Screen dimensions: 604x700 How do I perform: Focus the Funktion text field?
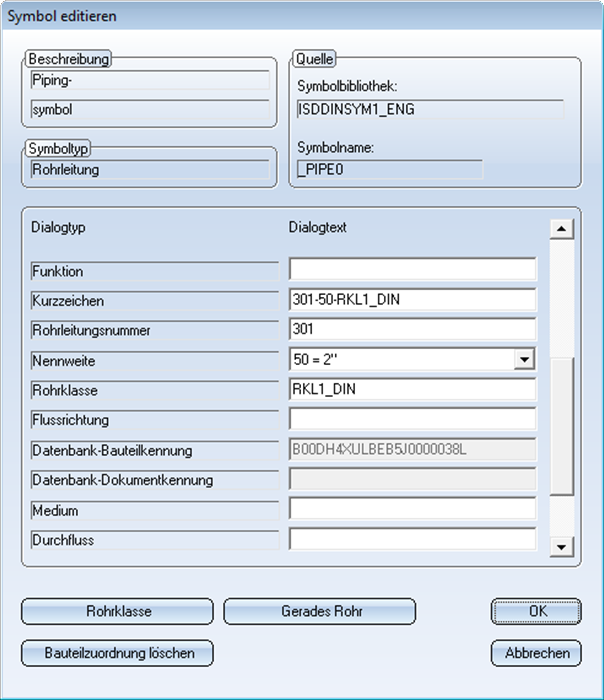pyautogui.click(x=412, y=269)
